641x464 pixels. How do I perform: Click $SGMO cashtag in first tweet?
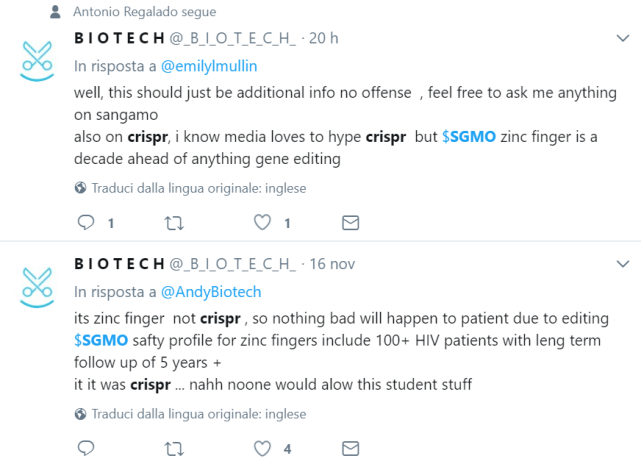[x=469, y=135]
